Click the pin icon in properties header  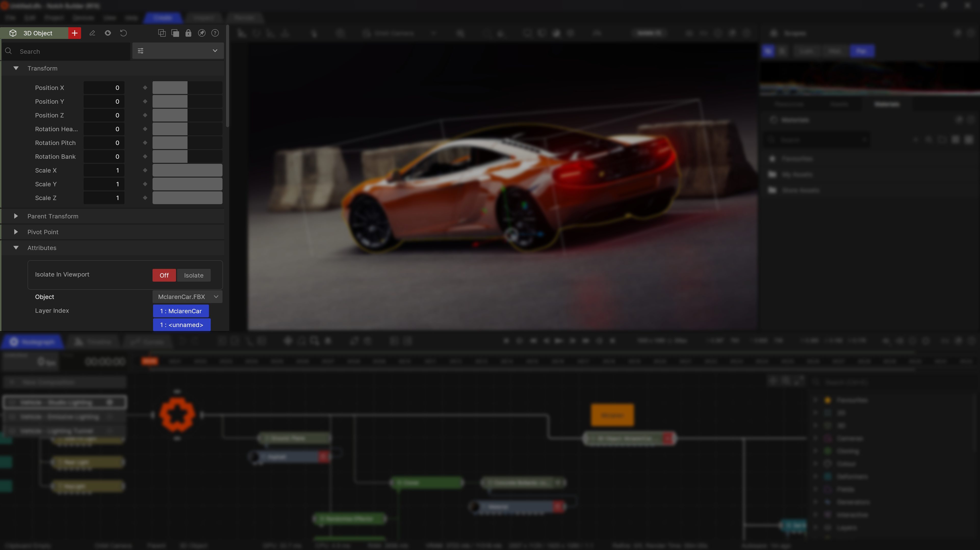point(202,33)
